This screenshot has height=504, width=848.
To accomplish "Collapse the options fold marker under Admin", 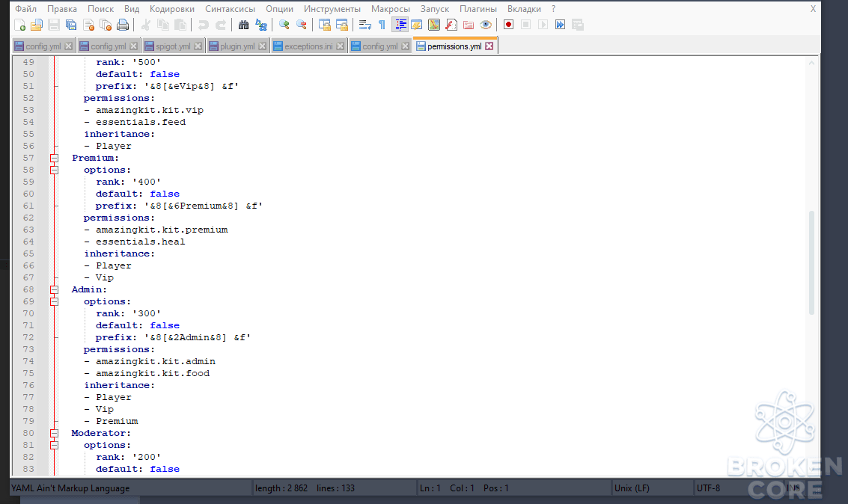I will pyautogui.click(x=54, y=302).
